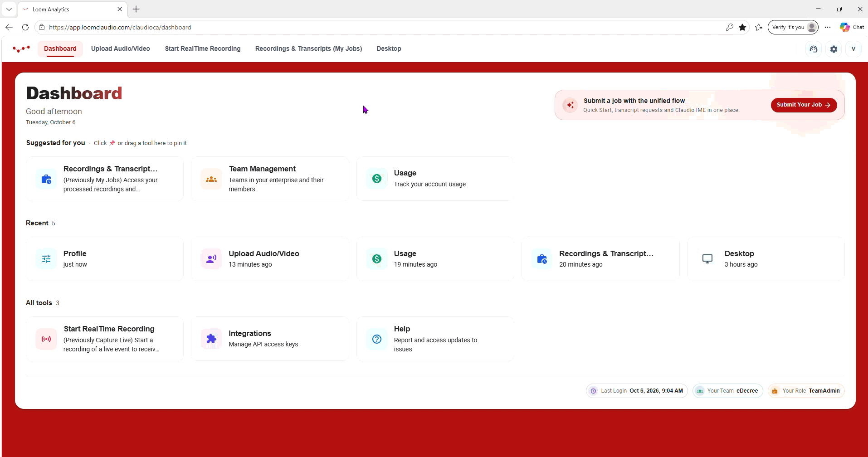Open the Integrations card title
This screenshot has width=868, height=457.
pyautogui.click(x=250, y=333)
